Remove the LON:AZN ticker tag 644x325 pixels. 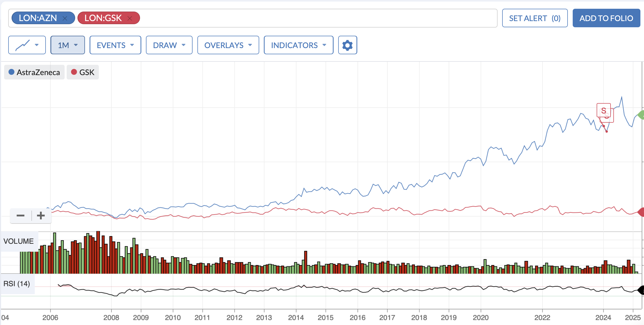(x=65, y=18)
